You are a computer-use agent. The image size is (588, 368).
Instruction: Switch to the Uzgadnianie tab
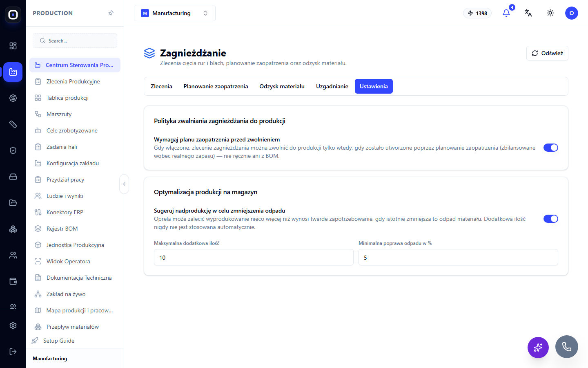pos(332,86)
